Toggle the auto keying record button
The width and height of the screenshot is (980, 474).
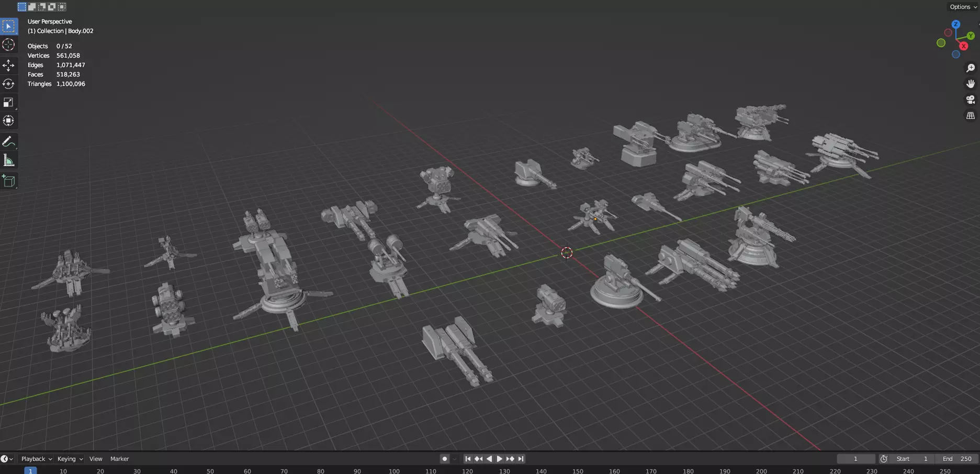(445, 459)
